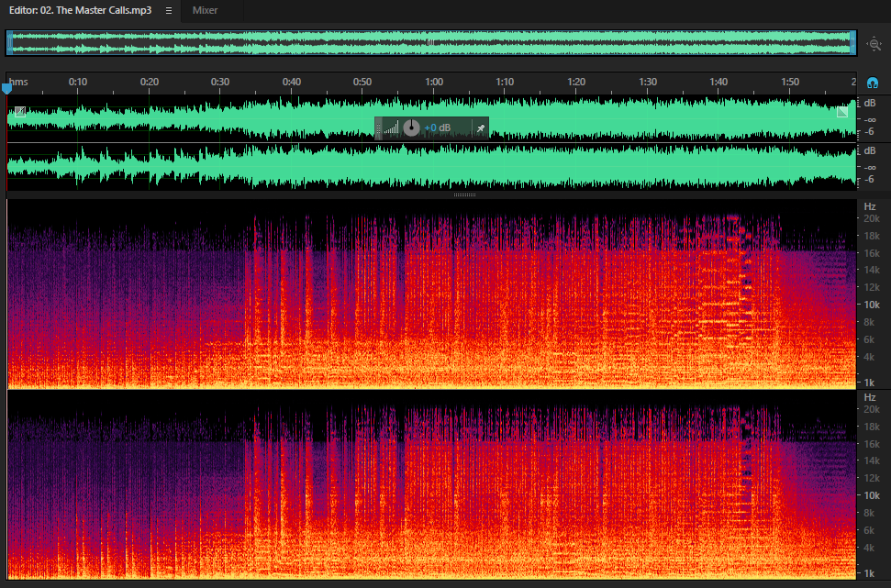891x588 pixels.
Task: Click the fade-out handle on the waveform
Action: pyautogui.click(x=842, y=111)
